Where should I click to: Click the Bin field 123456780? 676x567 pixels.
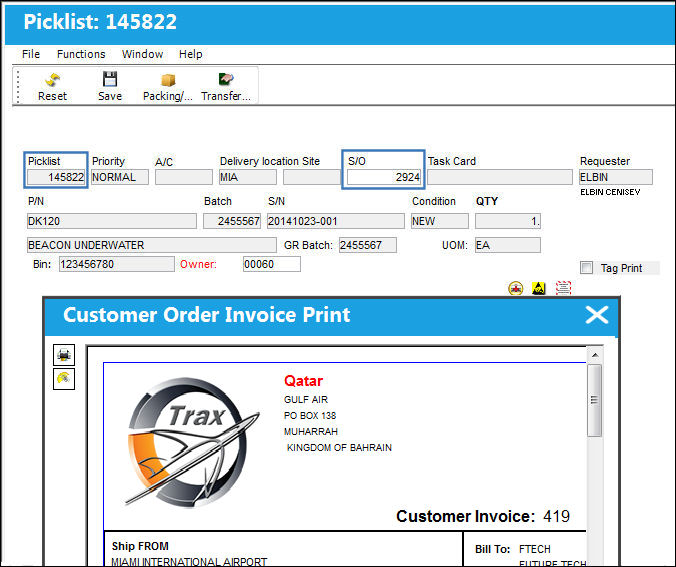click(117, 264)
